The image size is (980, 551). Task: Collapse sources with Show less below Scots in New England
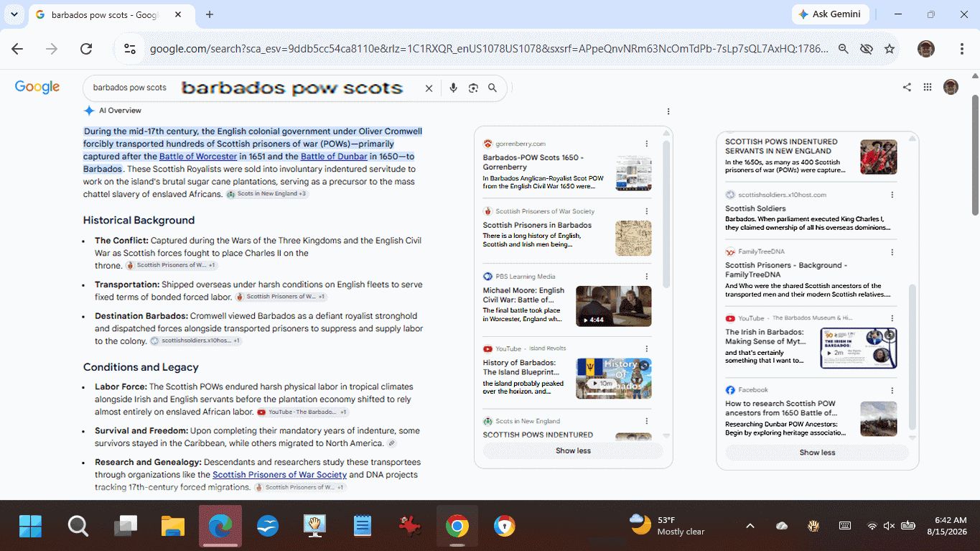tap(573, 450)
